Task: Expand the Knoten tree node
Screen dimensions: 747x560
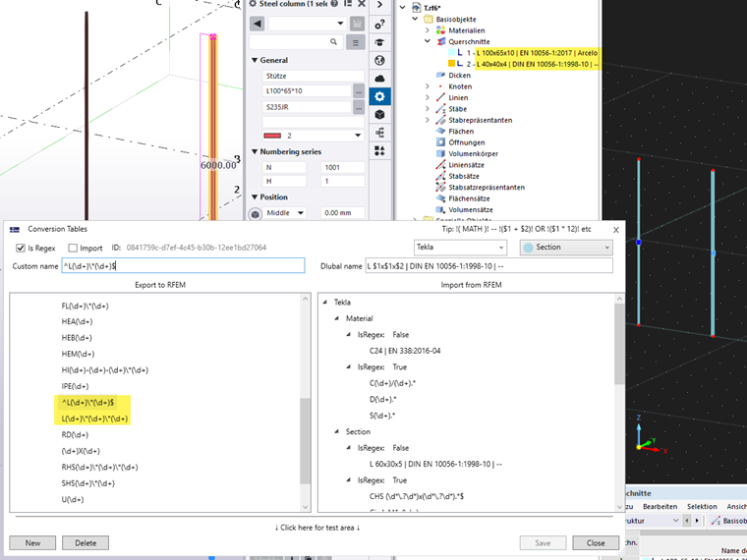Action: tap(428, 86)
